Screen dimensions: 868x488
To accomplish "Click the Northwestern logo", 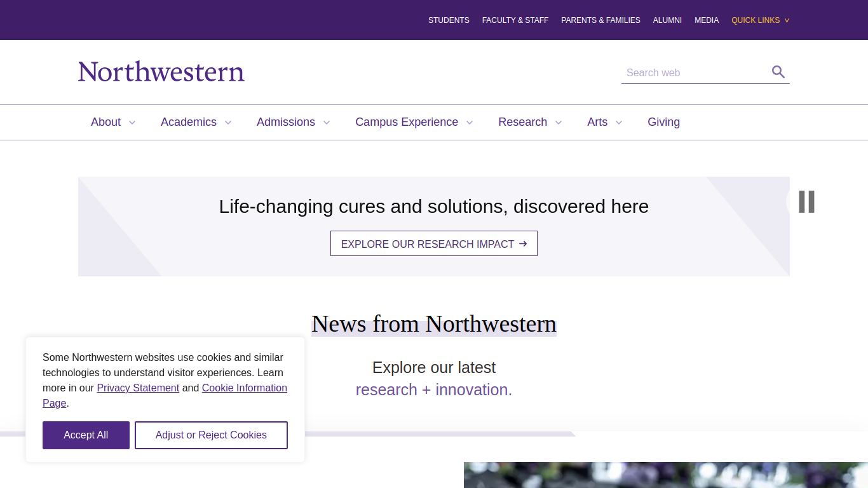I will click(x=161, y=72).
